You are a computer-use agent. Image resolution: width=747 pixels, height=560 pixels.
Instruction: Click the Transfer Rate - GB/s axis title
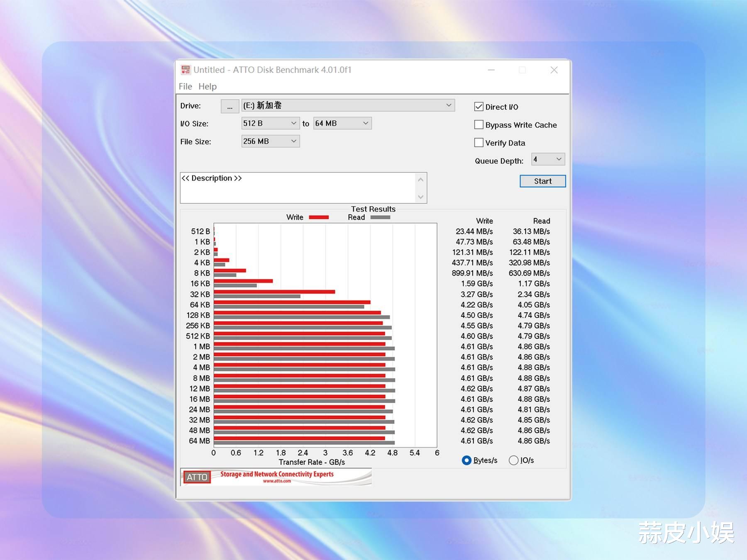312,462
